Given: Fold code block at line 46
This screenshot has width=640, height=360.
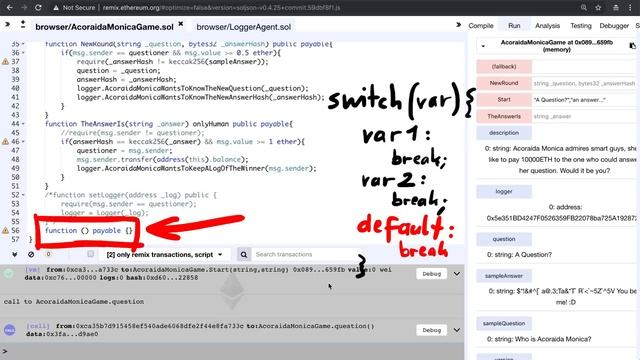Looking at the screenshot, I should point(23,142).
